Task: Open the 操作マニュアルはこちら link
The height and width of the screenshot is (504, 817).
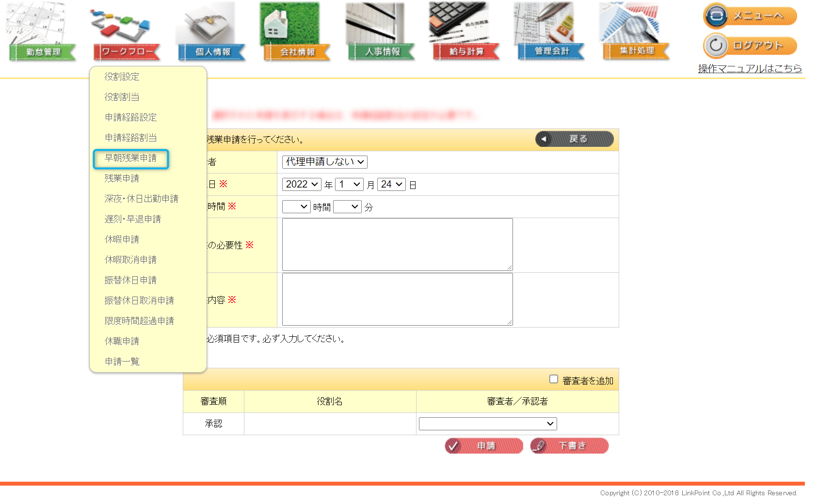Action: coord(750,69)
